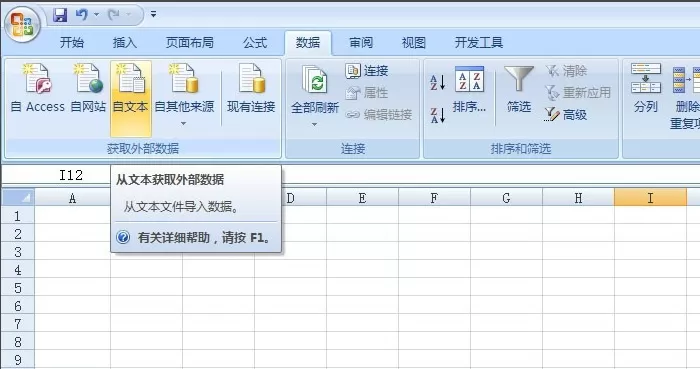Screen dimensions: 700x369
Task: Select row 5 header
Action: click(x=18, y=288)
